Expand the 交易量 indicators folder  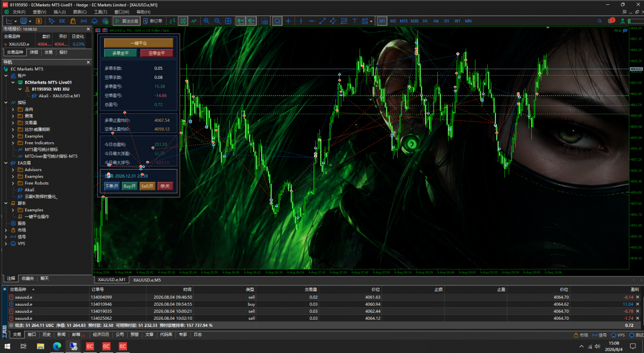13,123
